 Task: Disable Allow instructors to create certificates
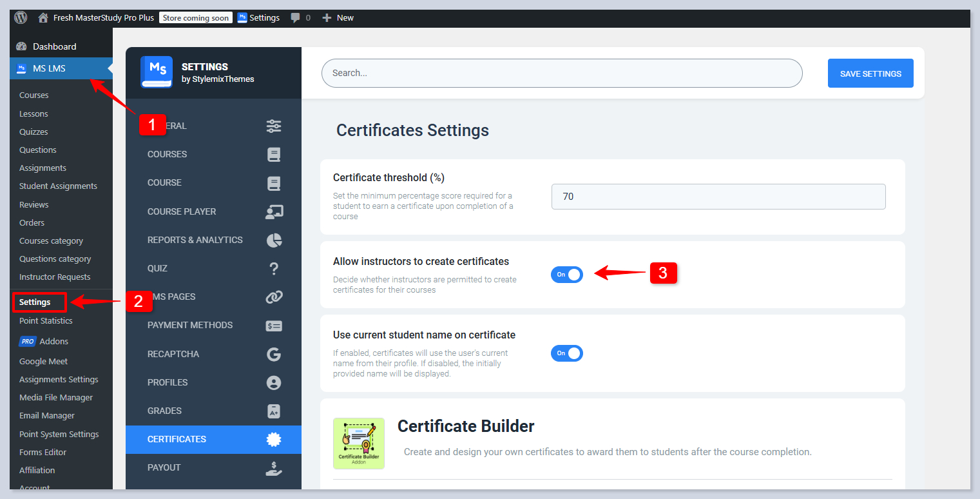566,274
